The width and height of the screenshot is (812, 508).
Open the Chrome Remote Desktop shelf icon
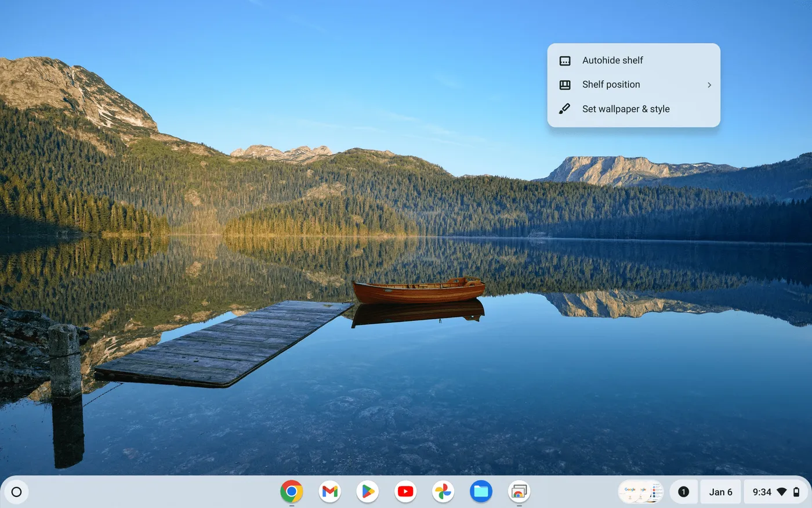[x=519, y=492]
